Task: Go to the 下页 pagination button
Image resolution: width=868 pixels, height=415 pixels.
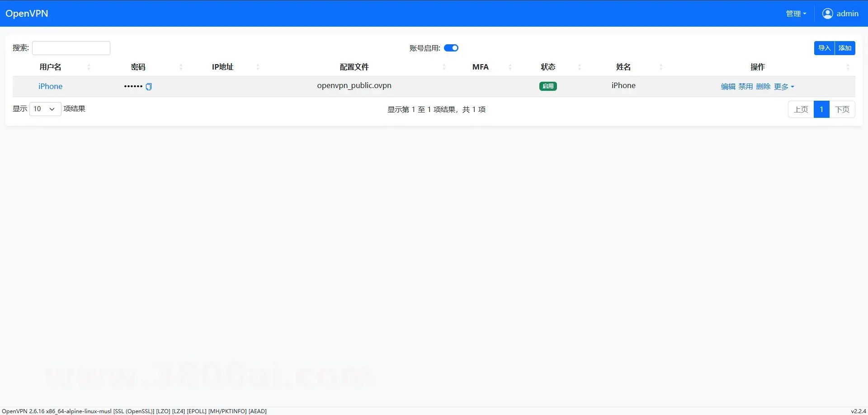Action: point(842,109)
